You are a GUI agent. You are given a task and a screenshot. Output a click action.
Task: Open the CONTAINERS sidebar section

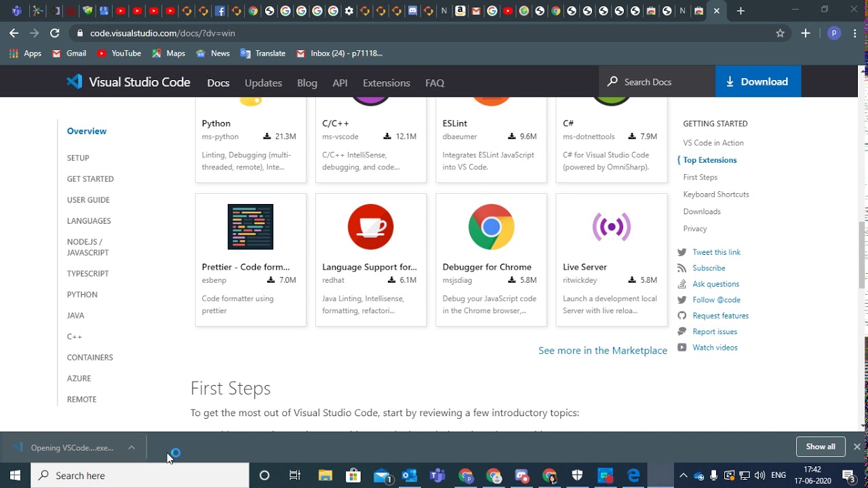point(90,358)
